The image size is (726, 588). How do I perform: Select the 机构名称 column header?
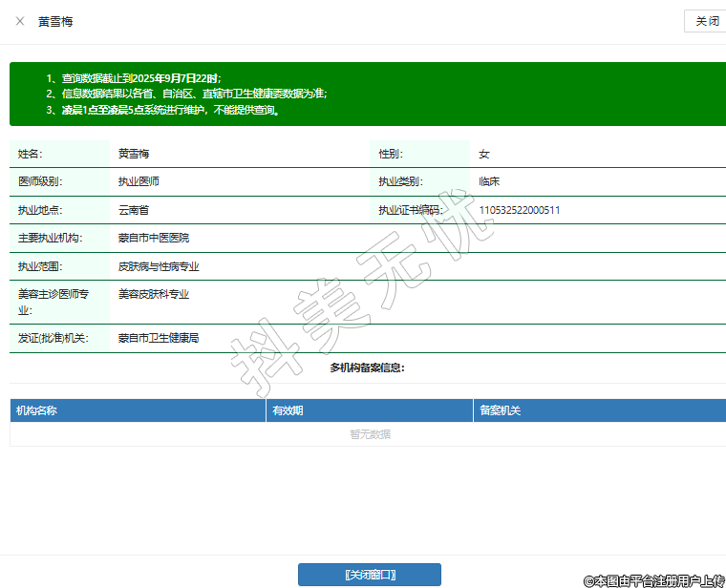pos(37,410)
